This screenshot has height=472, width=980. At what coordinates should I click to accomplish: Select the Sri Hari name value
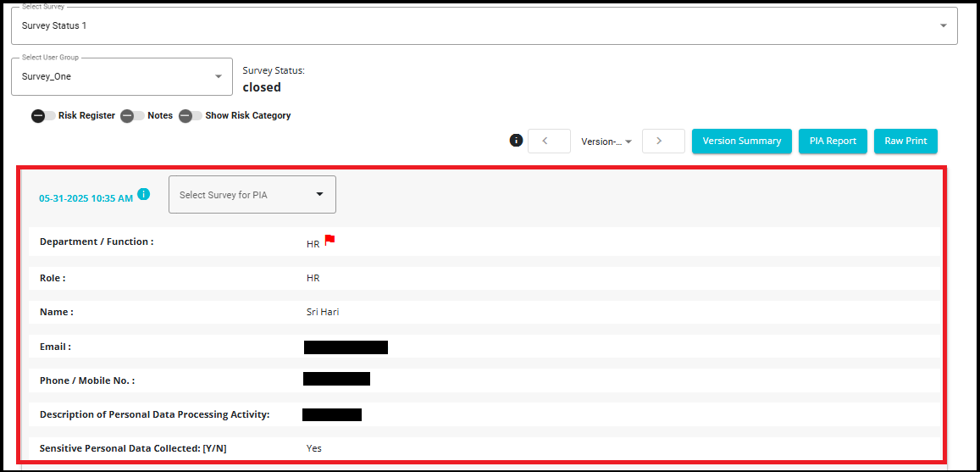[x=323, y=312]
